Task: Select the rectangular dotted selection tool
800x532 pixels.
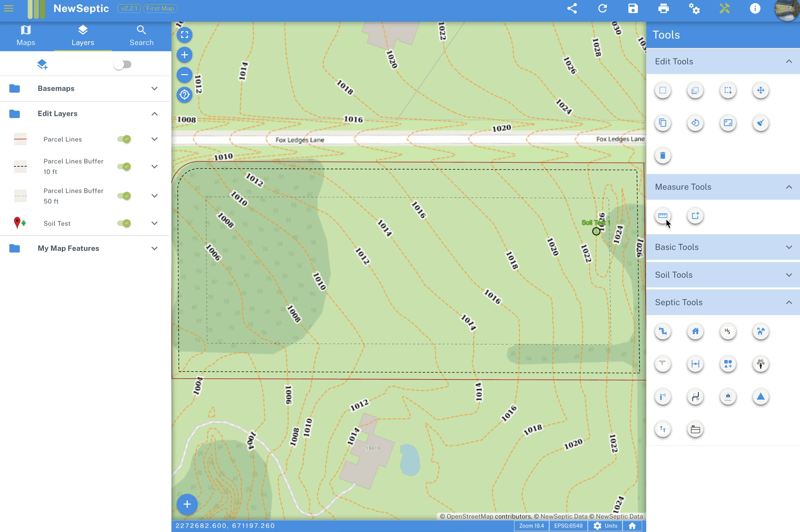Action: [663, 90]
